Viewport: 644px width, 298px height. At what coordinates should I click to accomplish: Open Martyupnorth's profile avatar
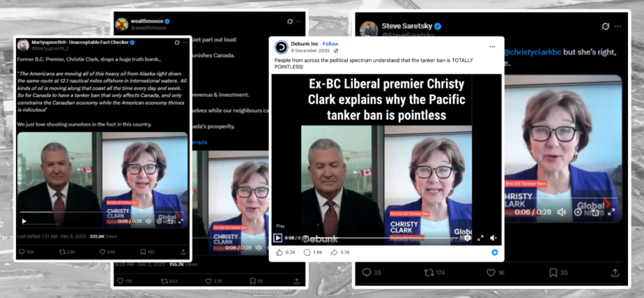[23, 45]
